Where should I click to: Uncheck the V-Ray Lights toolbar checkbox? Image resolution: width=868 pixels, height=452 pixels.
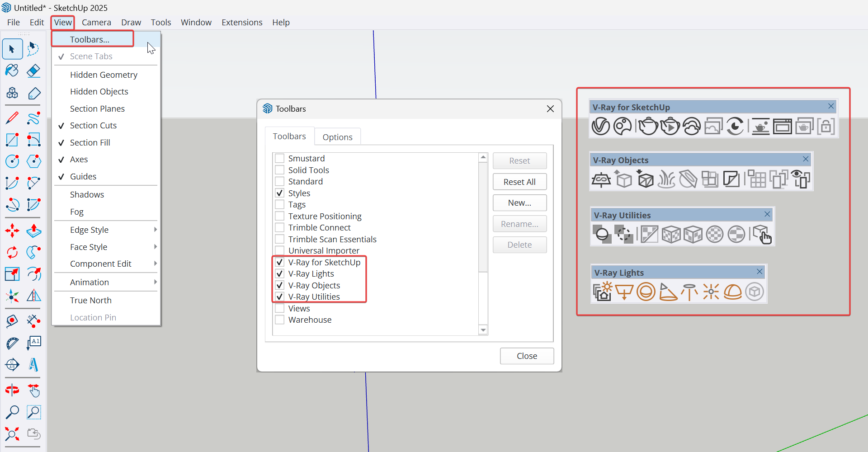coord(280,274)
